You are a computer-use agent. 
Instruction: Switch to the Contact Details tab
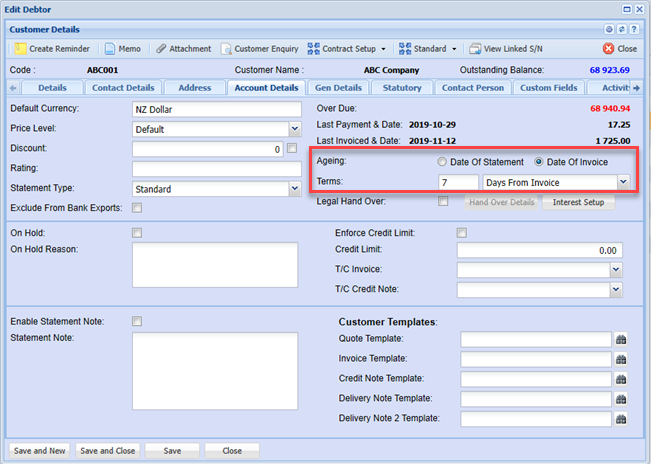tap(123, 88)
